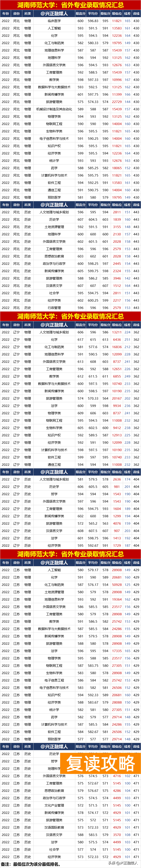This screenshot has width=141, height=868.
Task: Click the average score '604.5'
Action: pos(93,219)
